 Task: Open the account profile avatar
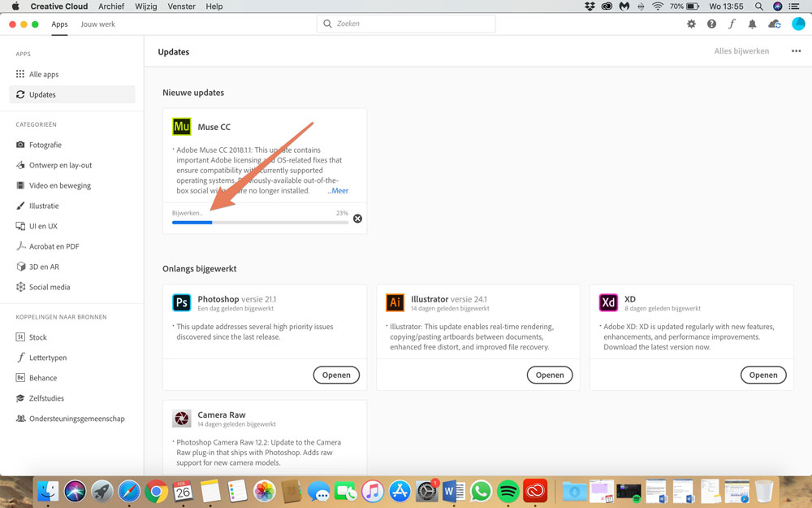coord(798,24)
